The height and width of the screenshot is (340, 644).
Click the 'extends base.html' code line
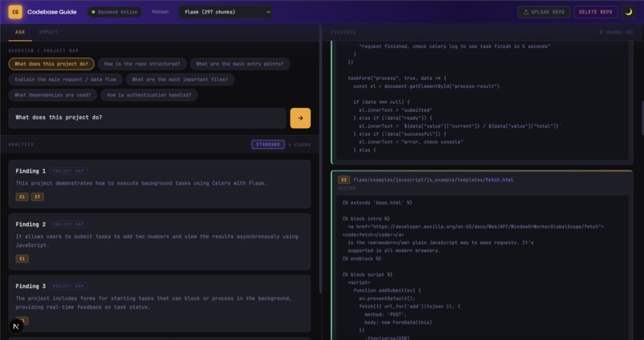(x=377, y=202)
